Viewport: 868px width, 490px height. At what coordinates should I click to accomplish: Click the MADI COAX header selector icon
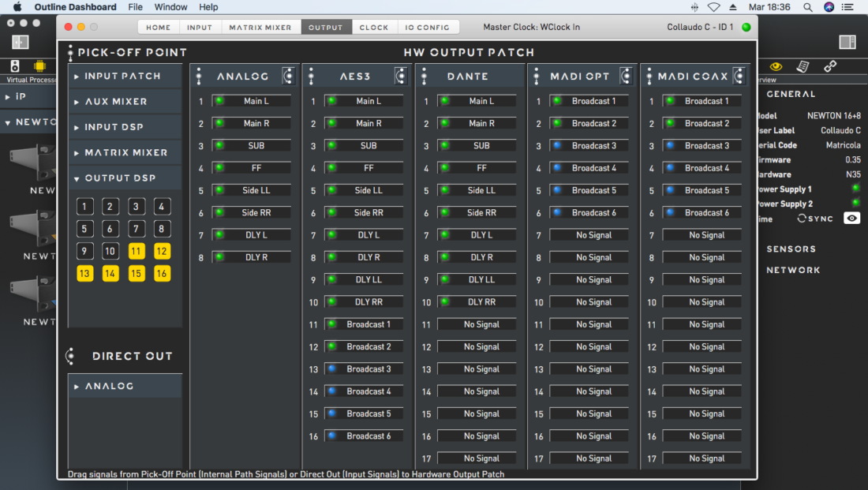coord(739,76)
